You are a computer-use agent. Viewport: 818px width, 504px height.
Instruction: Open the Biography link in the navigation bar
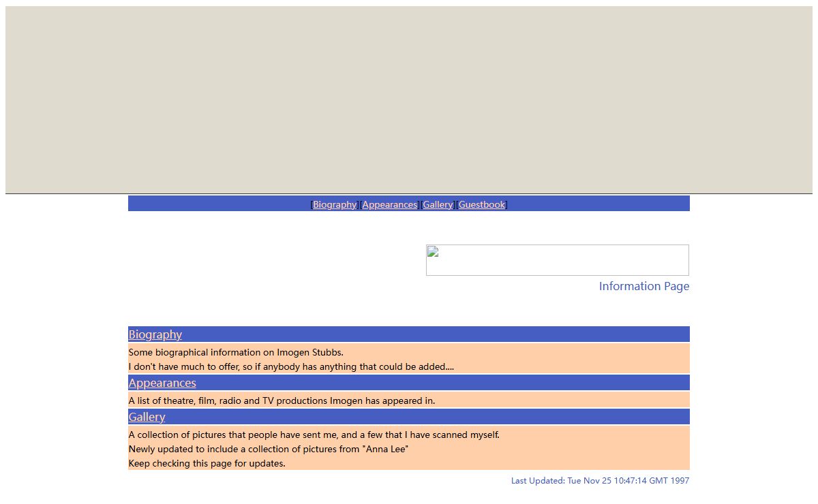[x=335, y=204]
